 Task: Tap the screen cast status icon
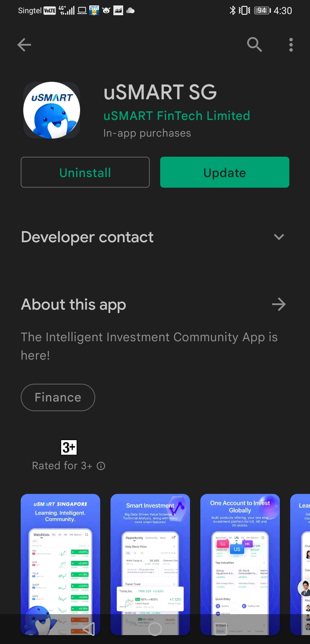82,11
